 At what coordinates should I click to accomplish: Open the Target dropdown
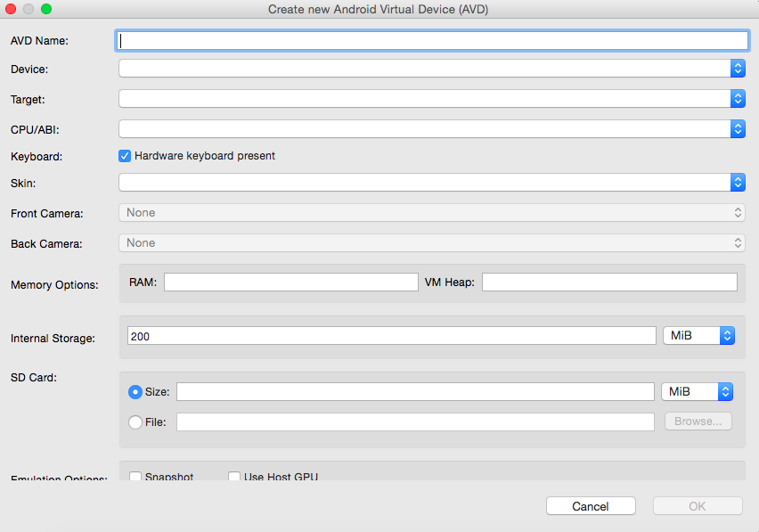coord(432,99)
